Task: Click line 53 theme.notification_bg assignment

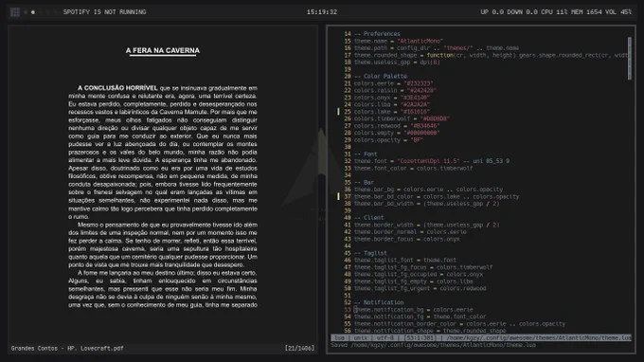Action: pyautogui.click(x=413, y=310)
